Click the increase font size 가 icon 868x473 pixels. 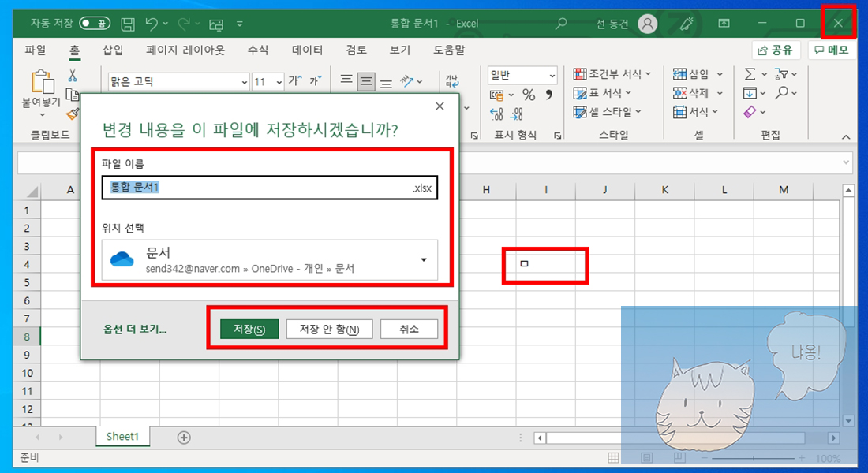(295, 80)
